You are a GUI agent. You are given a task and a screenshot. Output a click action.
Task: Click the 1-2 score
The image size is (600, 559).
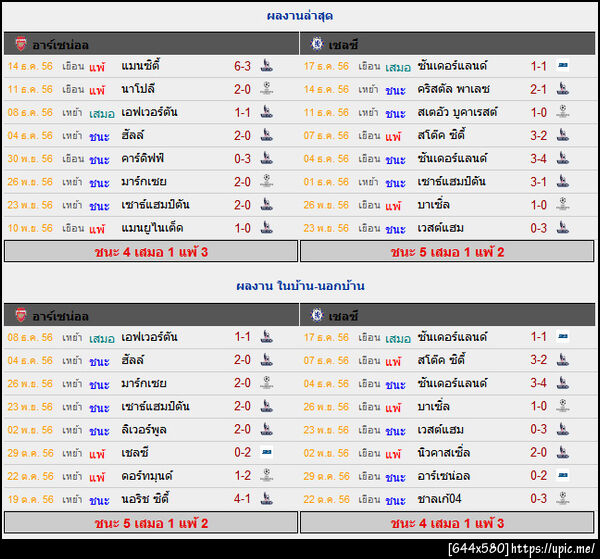242,476
